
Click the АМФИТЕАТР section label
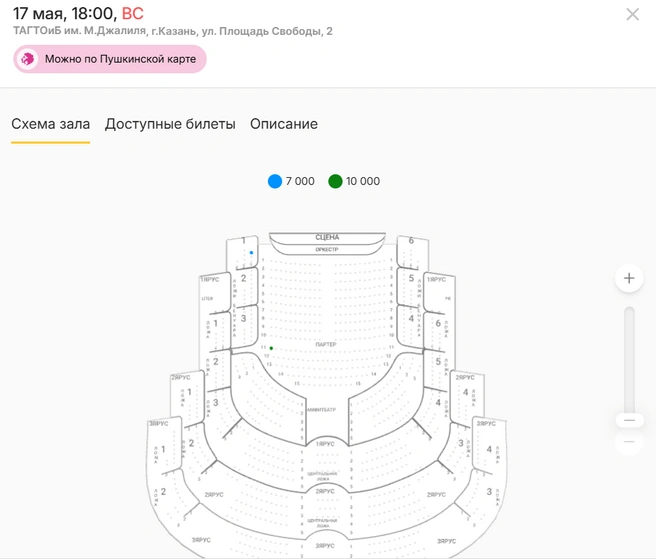[321, 410]
